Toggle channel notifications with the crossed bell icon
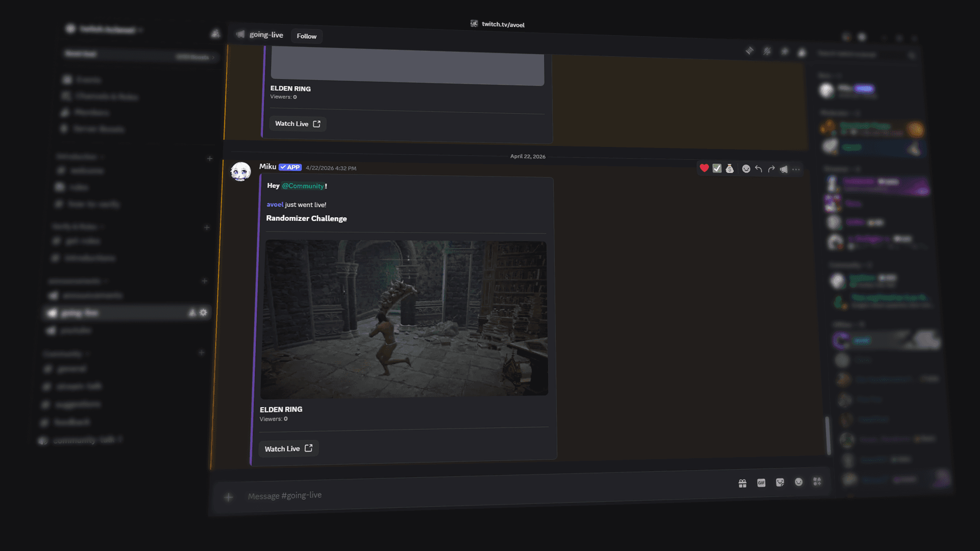The height and width of the screenshot is (551, 980). [767, 51]
